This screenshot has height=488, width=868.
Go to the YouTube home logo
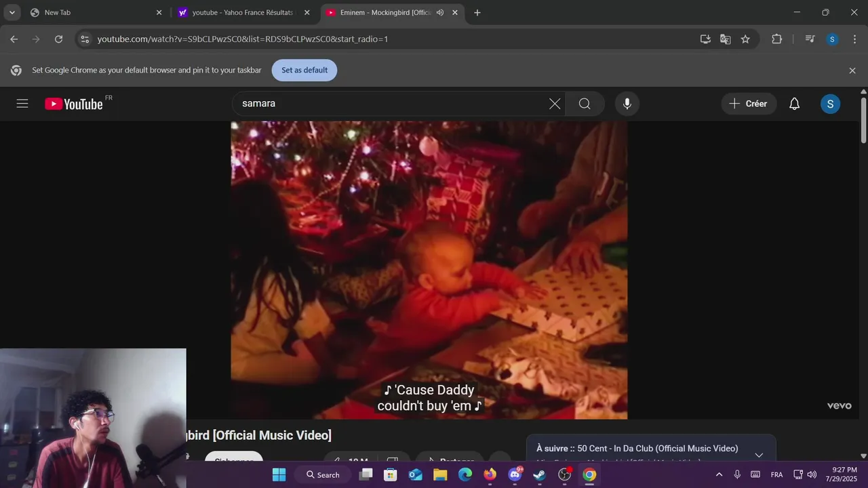[x=74, y=104]
